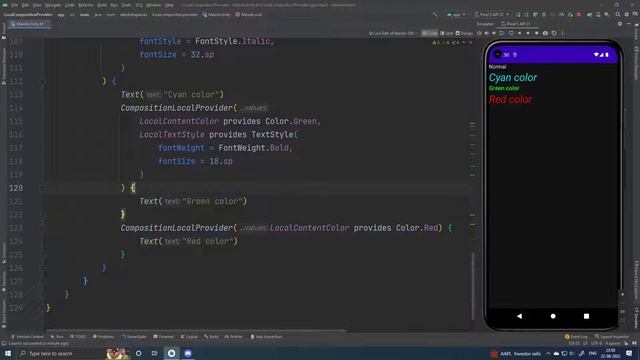
Task: Open the VCS menu
Action: pyautogui.click(x=139, y=5)
